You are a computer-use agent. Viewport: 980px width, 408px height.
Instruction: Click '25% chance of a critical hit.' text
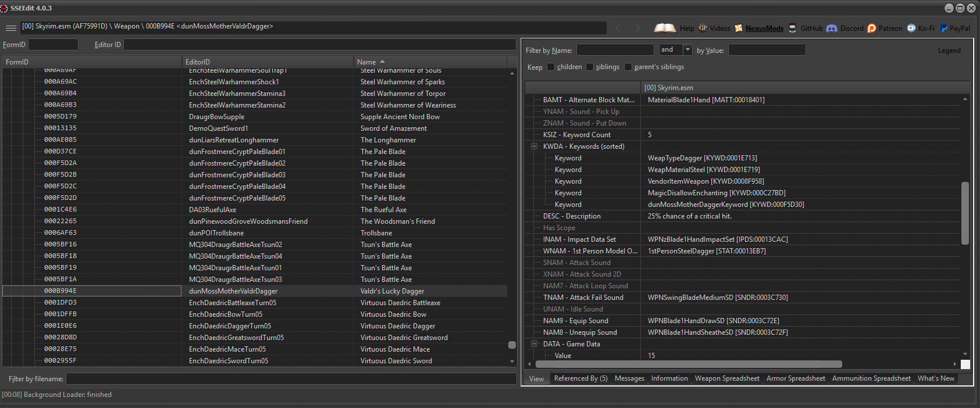coord(689,216)
